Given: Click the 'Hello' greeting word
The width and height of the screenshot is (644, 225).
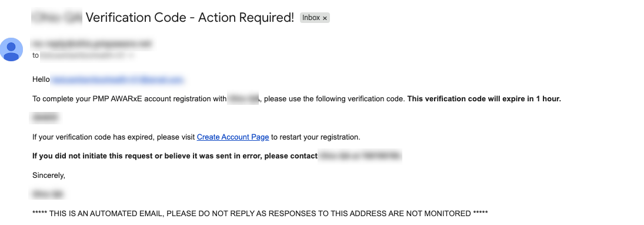Looking at the screenshot, I should (x=41, y=80).
